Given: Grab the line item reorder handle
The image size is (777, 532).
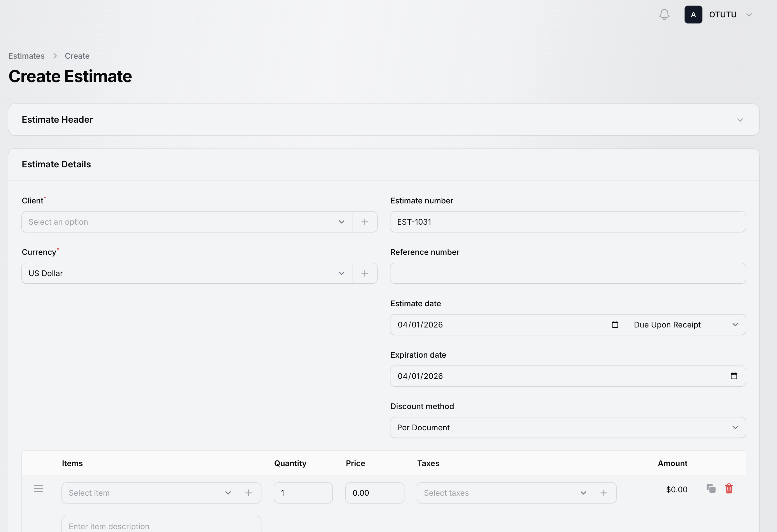Looking at the screenshot, I should pos(39,489).
